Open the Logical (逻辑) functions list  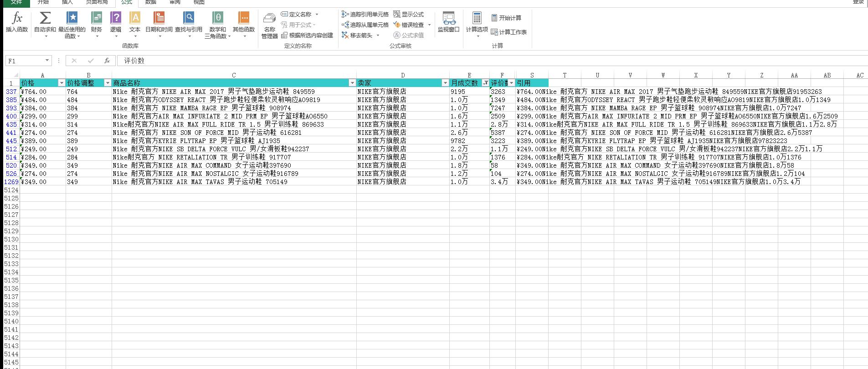pos(116,24)
